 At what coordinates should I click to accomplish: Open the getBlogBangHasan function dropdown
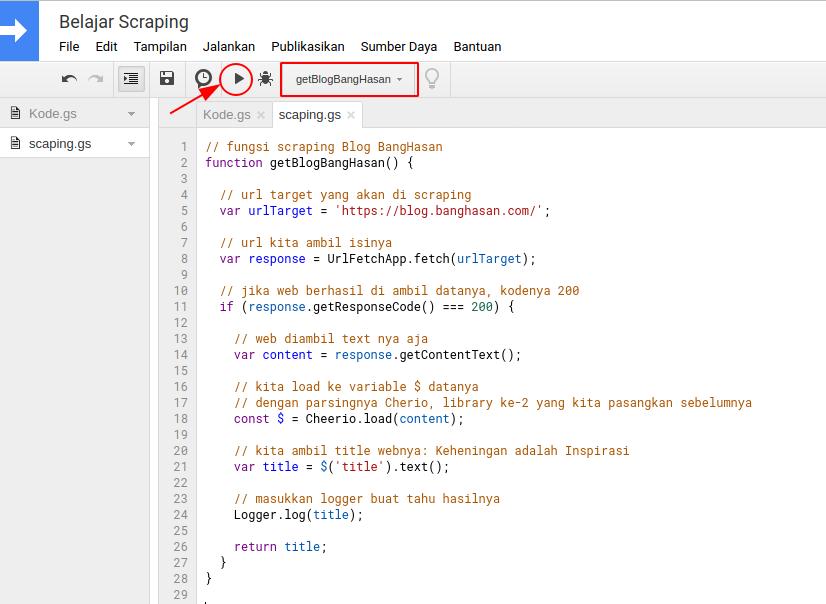point(349,79)
